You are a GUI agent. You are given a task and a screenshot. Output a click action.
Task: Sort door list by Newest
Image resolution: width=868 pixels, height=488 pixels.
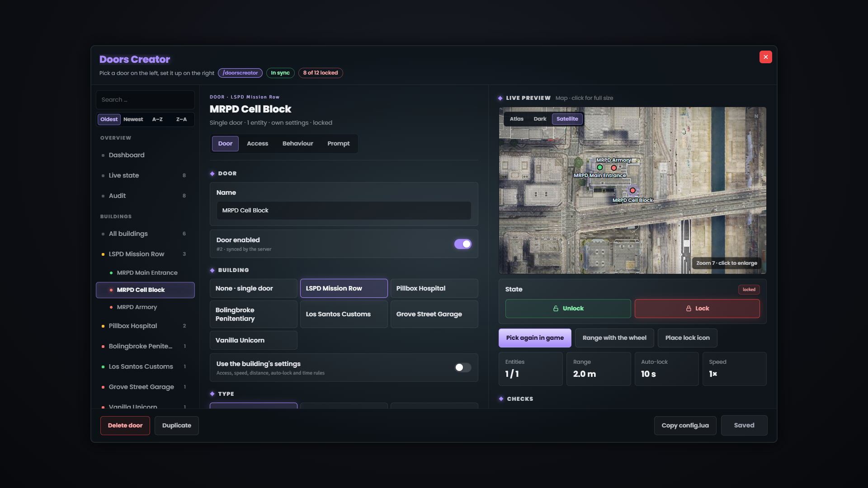click(x=133, y=119)
